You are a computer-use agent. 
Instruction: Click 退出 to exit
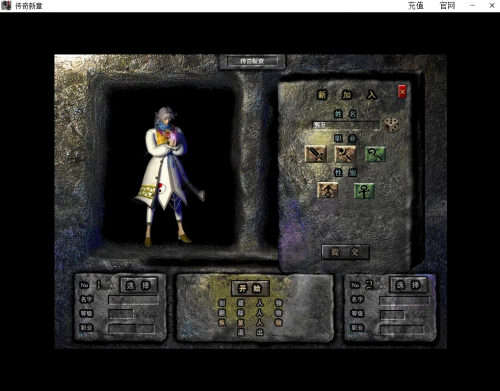[250, 332]
